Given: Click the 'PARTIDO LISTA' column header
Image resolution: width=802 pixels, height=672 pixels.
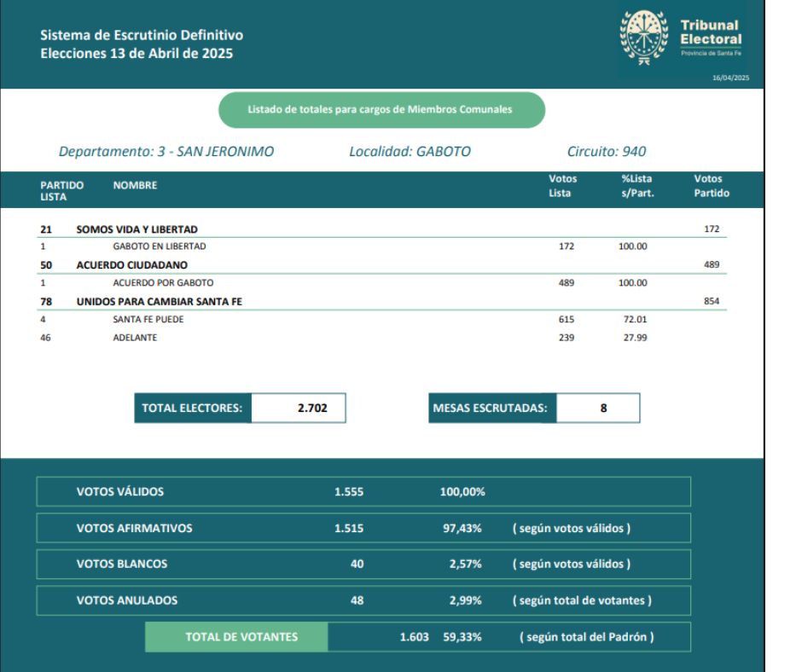Looking at the screenshot, I should [61, 190].
